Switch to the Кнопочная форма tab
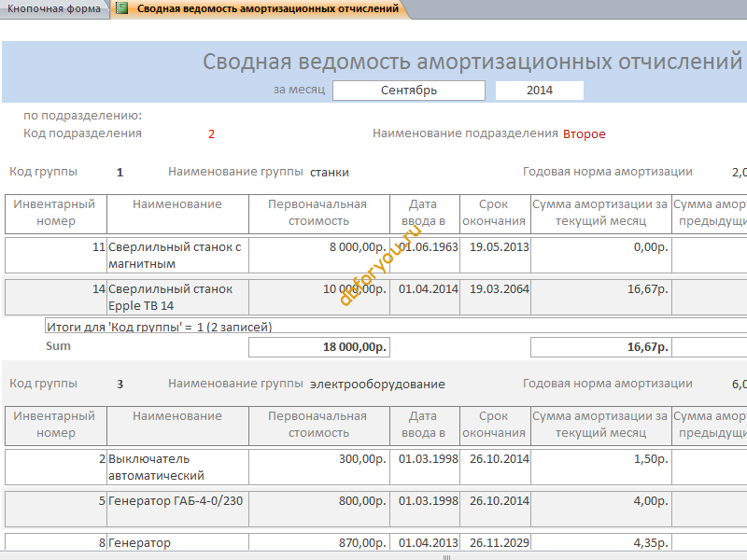The height and width of the screenshot is (560, 747). click(53, 8)
